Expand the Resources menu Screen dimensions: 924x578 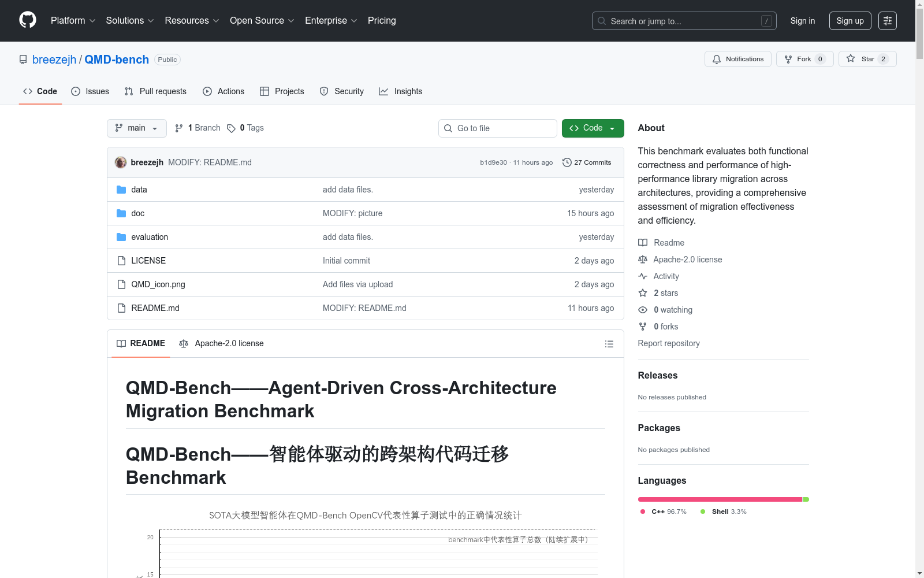(192, 21)
